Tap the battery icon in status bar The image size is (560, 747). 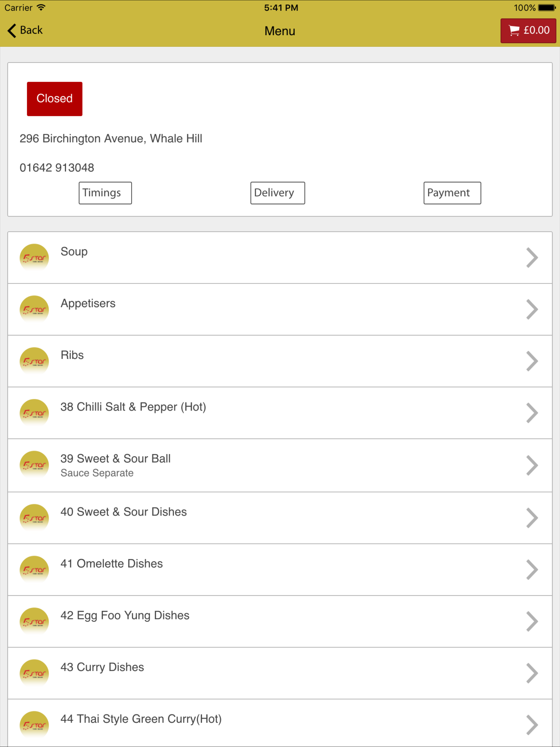tap(547, 7)
